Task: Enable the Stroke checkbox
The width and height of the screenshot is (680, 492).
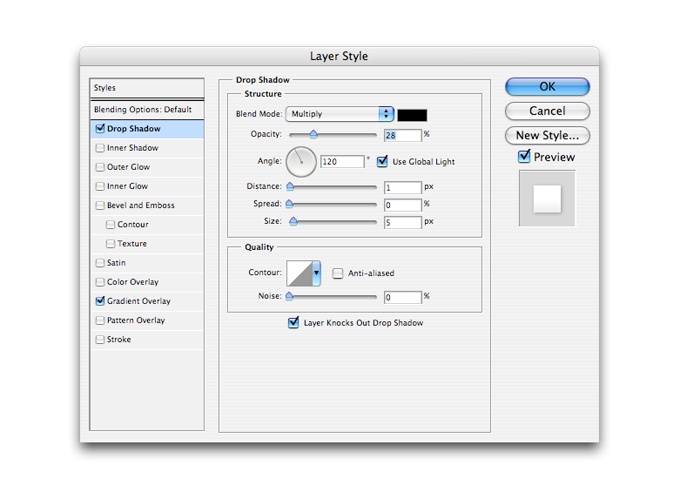Action: 100,339
